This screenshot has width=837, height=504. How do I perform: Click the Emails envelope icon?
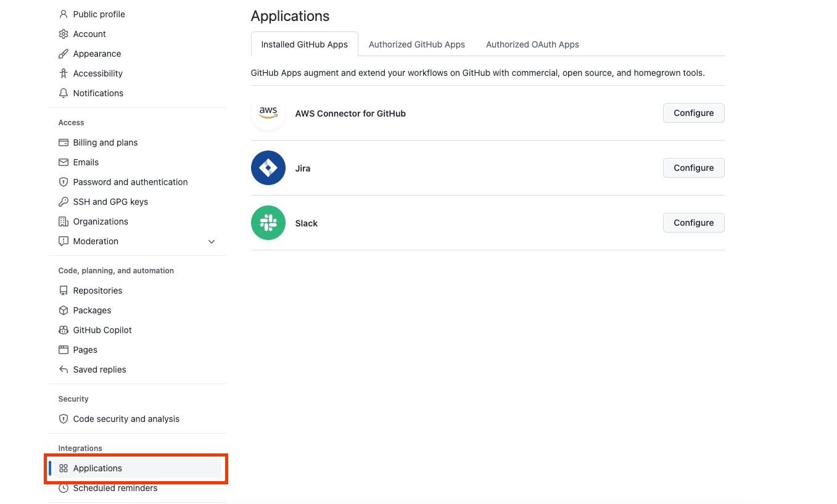[x=63, y=162]
